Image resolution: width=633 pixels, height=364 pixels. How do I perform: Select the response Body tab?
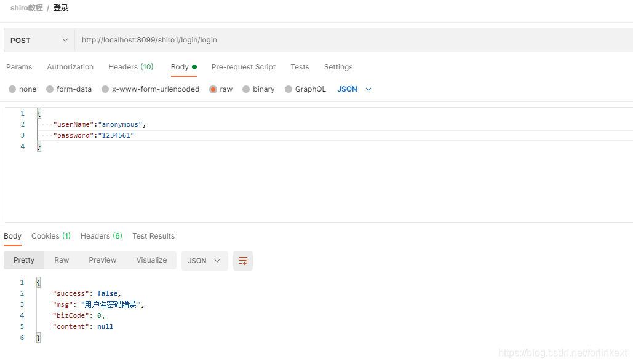point(12,236)
